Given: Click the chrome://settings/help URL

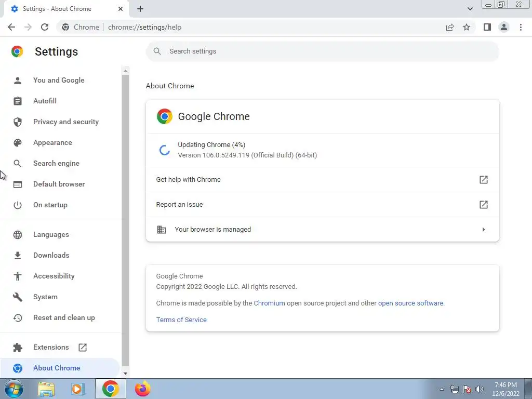Looking at the screenshot, I should coord(144,27).
